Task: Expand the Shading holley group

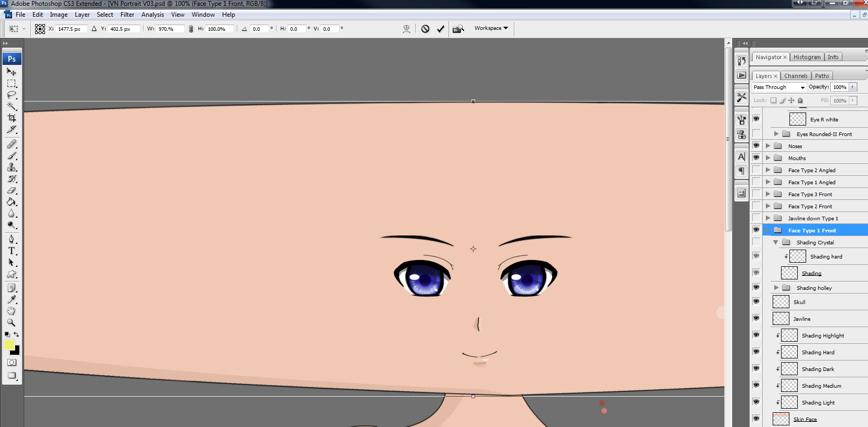Action: pyautogui.click(x=776, y=288)
